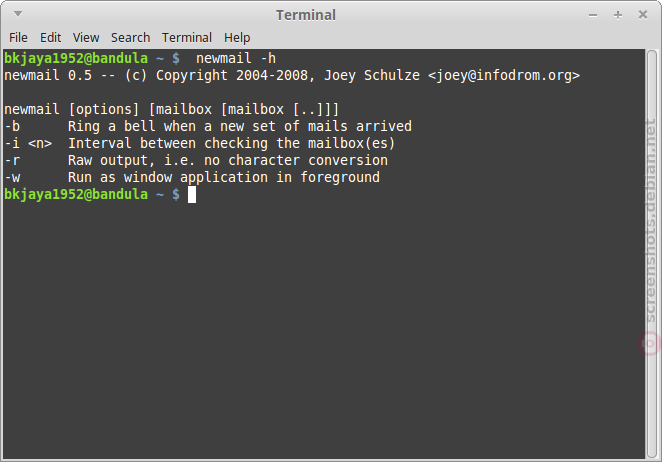
Task: Click the '-i <n>' interval option line
Action: pyautogui.click(x=200, y=143)
